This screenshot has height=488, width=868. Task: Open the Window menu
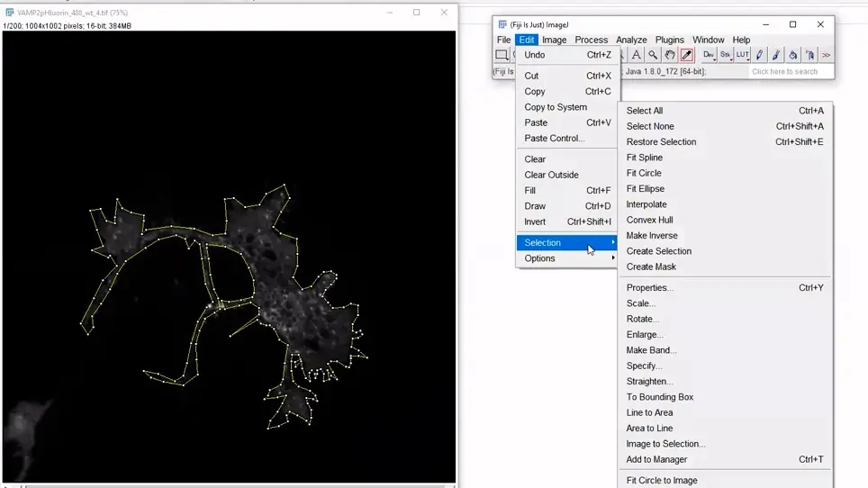click(709, 40)
